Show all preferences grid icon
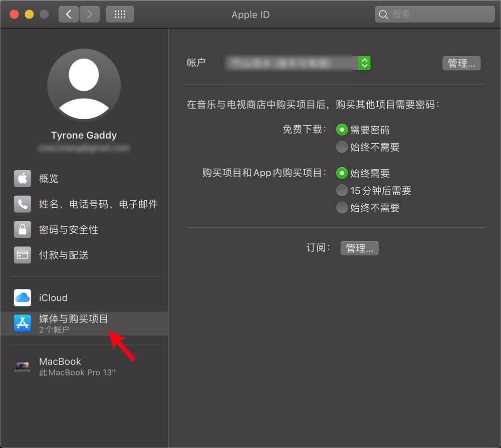This screenshot has width=501, height=448. 120,15
